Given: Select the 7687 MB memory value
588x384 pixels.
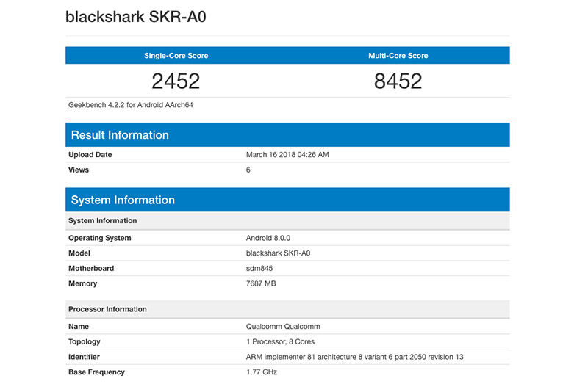Looking at the screenshot, I should 261,283.
